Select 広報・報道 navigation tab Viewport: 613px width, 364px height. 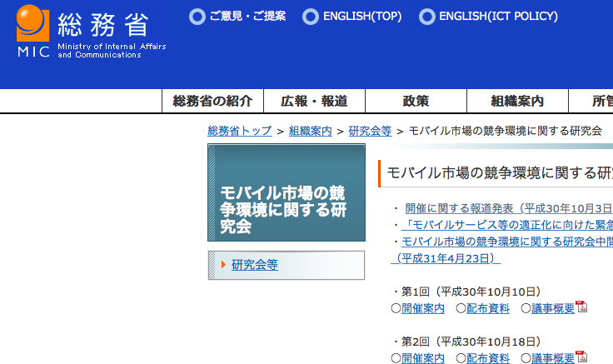[314, 101]
